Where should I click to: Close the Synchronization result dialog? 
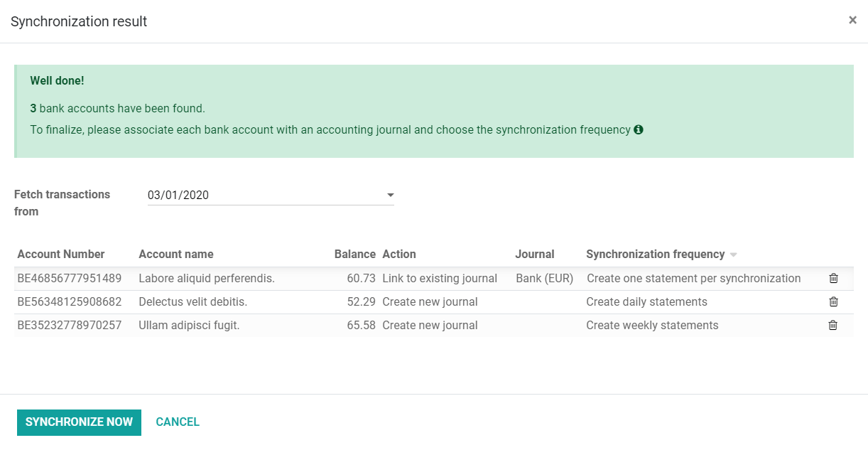coord(852,20)
